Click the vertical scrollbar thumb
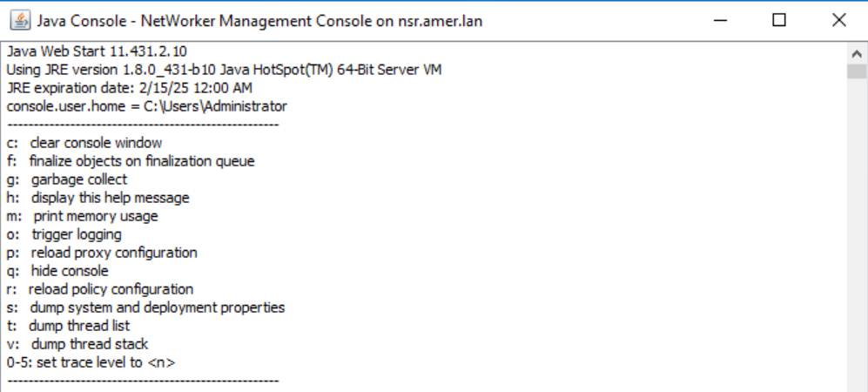 (858, 71)
